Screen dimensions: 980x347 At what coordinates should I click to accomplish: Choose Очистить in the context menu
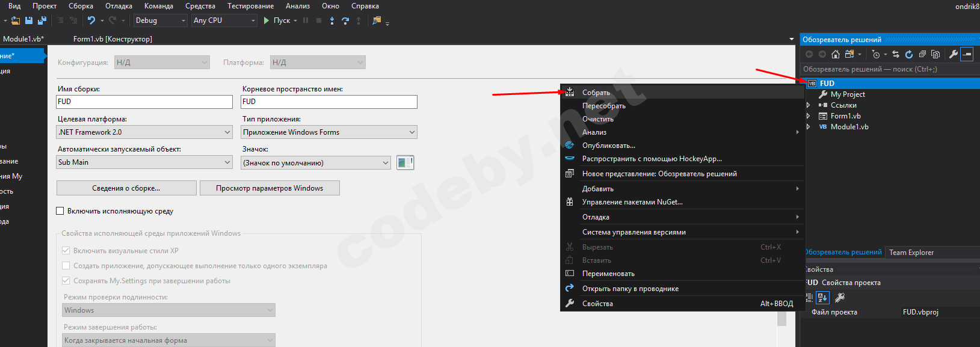682,119
